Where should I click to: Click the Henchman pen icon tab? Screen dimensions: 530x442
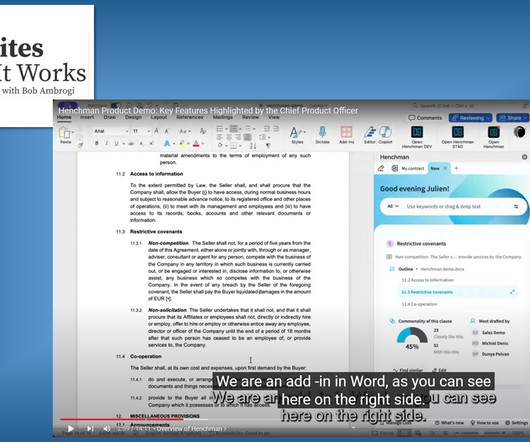click(381, 168)
